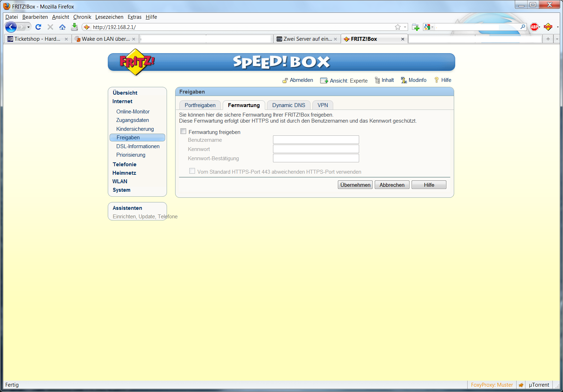
Task: Expand Heimnetz in sidebar
Action: [124, 173]
